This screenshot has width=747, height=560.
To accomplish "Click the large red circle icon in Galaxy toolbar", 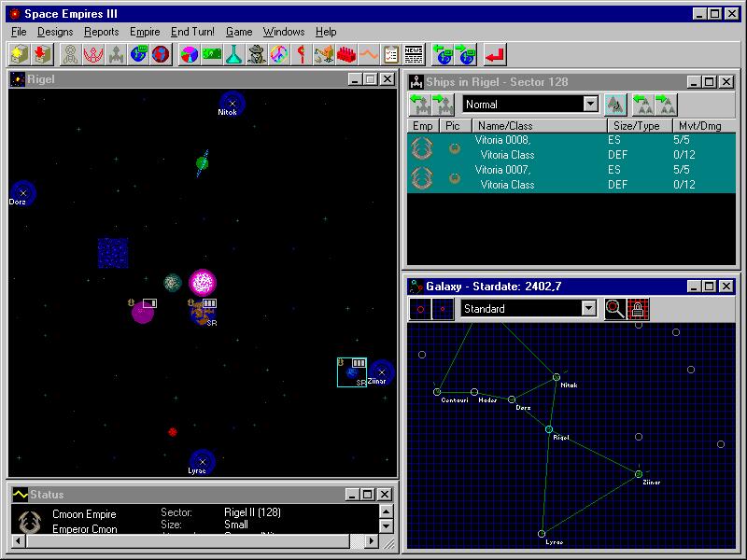I will click(x=421, y=309).
